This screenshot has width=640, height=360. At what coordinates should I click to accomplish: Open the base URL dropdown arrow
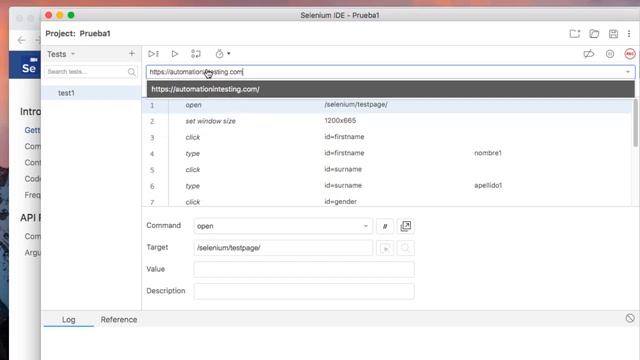628,72
